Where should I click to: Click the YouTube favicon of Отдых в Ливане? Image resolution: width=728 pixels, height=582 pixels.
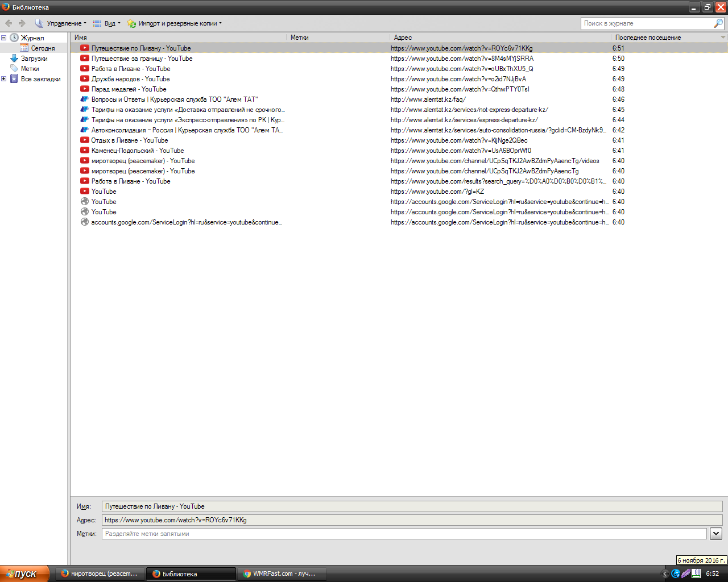coord(85,140)
